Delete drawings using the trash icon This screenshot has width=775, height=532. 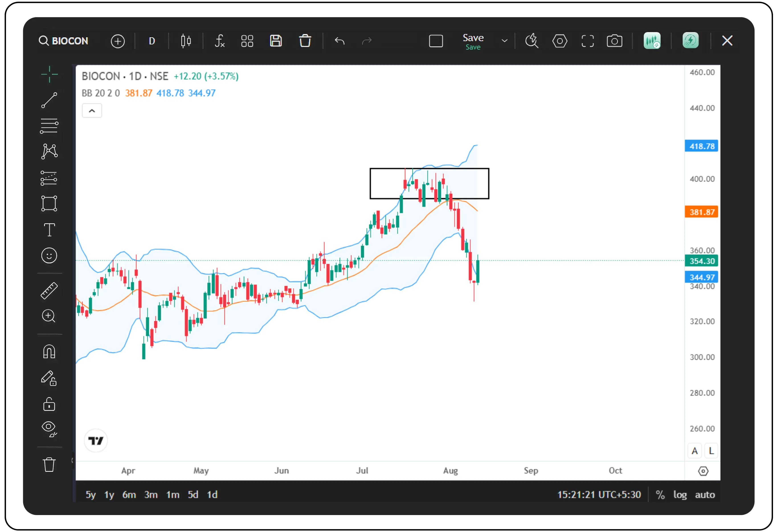pos(305,41)
